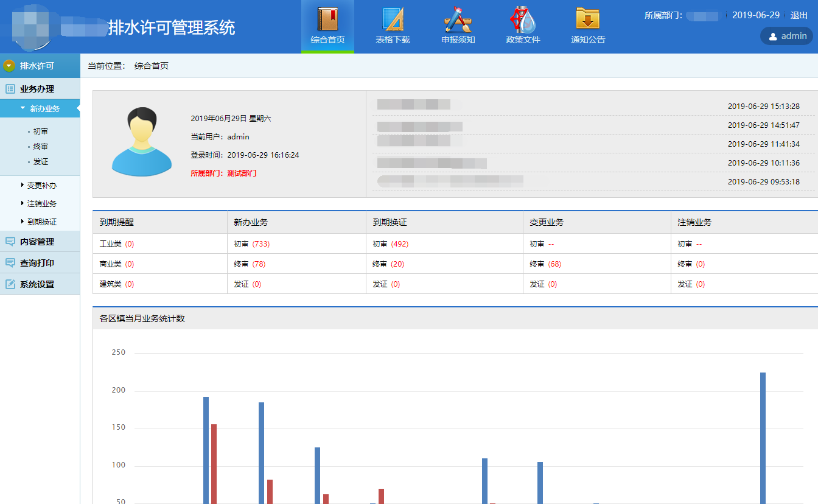Open the 综合首页 book icon
The height and width of the screenshot is (504, 818).
(x=327, y=19)
